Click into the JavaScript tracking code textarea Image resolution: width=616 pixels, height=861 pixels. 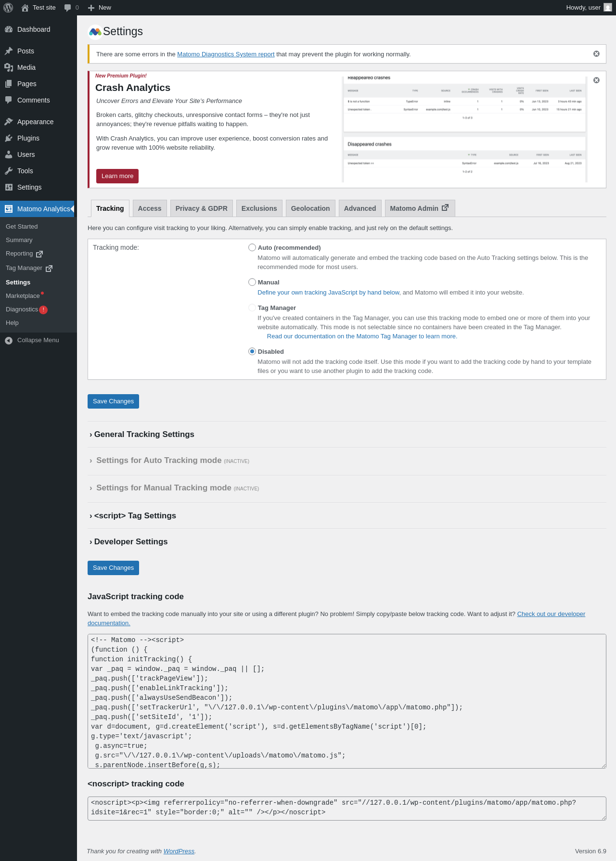click(347, 701)
